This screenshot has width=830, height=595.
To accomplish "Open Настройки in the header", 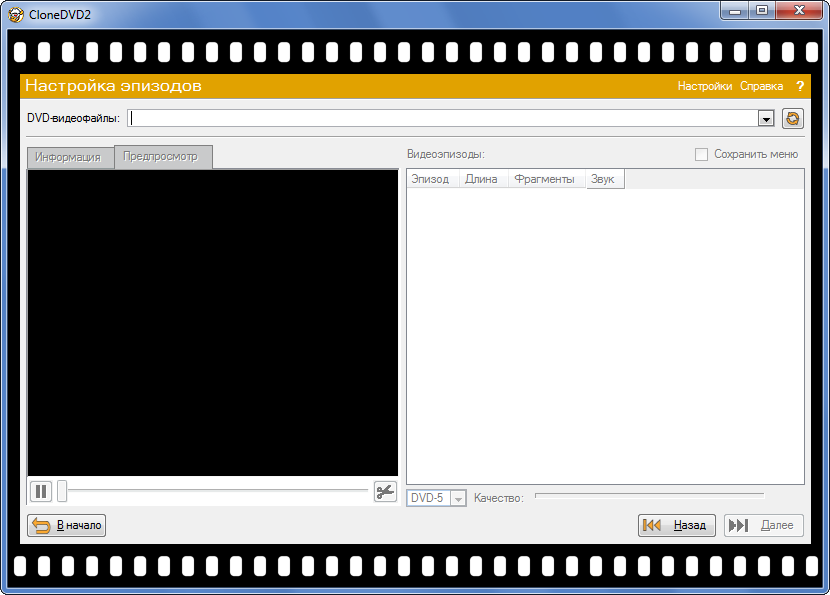I will (x=704, y=86).
